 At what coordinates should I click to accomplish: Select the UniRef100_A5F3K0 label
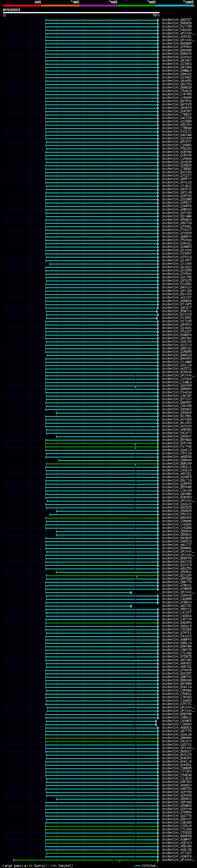pyautogui.click(x=177, y=782)
